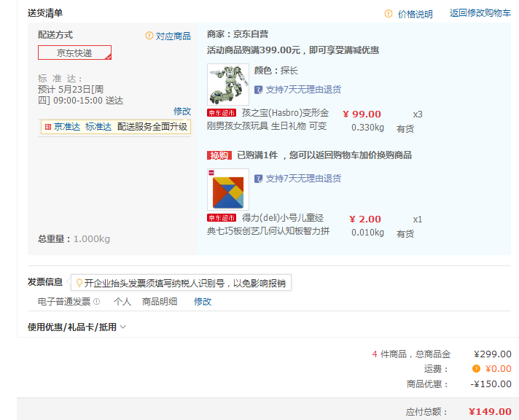The image size is (519, 420).
Task: Click the 商品明细 invoice content text
Action: tap(160, 302)
